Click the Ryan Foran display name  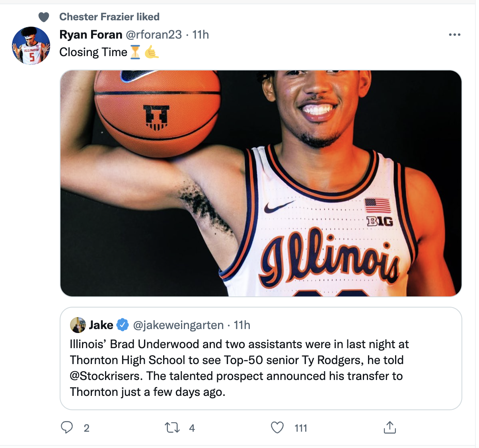[91, 35]
